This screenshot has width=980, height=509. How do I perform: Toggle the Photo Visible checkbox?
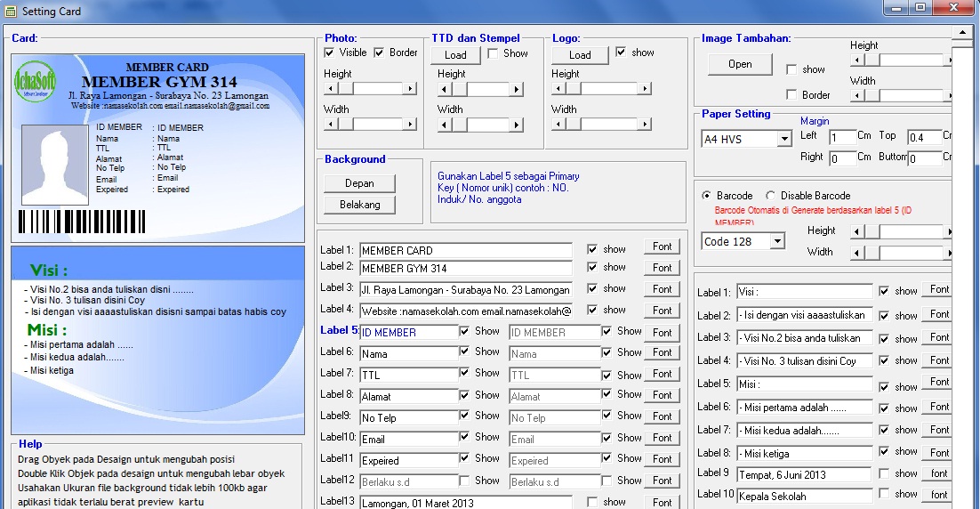point(330,53)
